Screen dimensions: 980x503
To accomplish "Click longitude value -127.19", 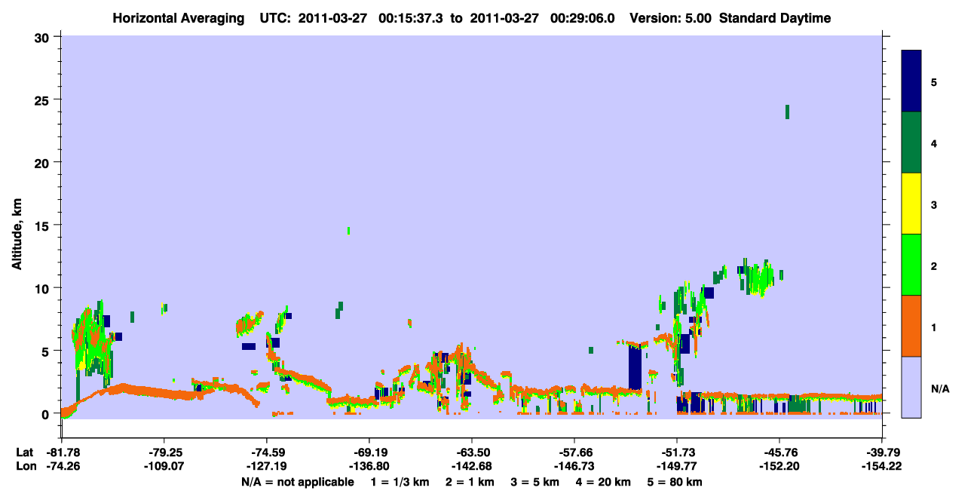I will [x=267, y=466].
